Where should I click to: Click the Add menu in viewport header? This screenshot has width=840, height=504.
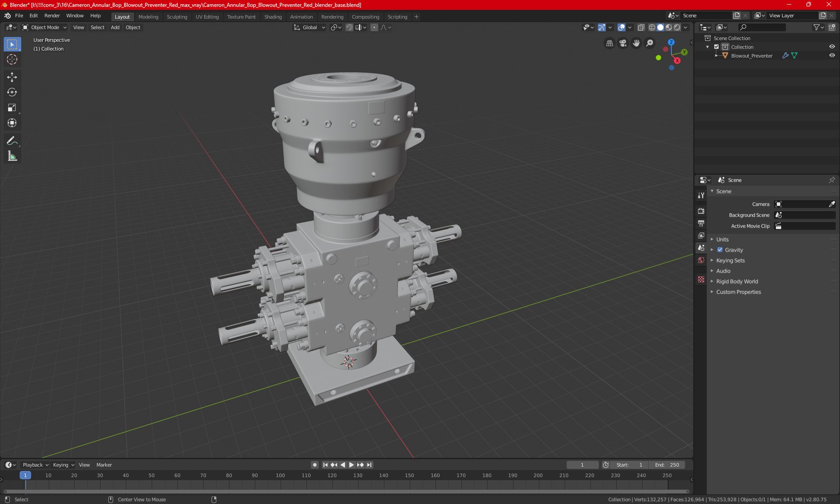pyautogui.click(x=115, y=28)
